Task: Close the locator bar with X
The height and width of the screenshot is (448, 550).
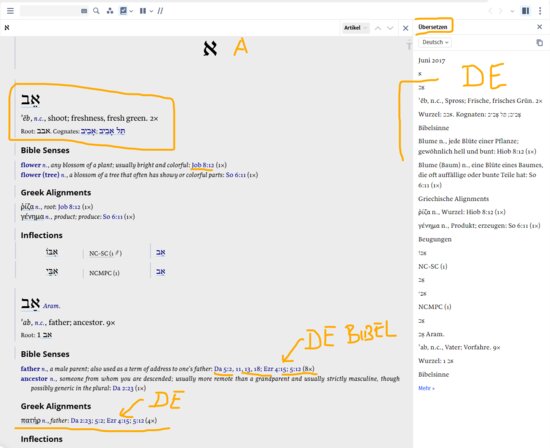Action: tap(405, 28)
